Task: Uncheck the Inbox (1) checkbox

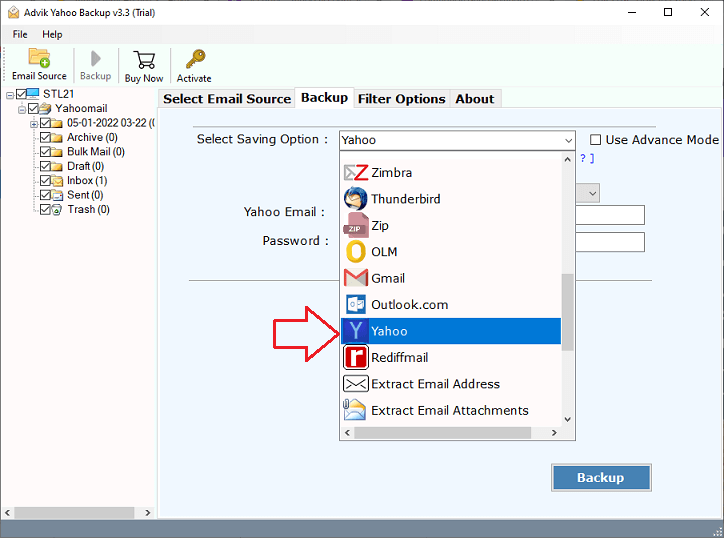Action: pos(45,181)
